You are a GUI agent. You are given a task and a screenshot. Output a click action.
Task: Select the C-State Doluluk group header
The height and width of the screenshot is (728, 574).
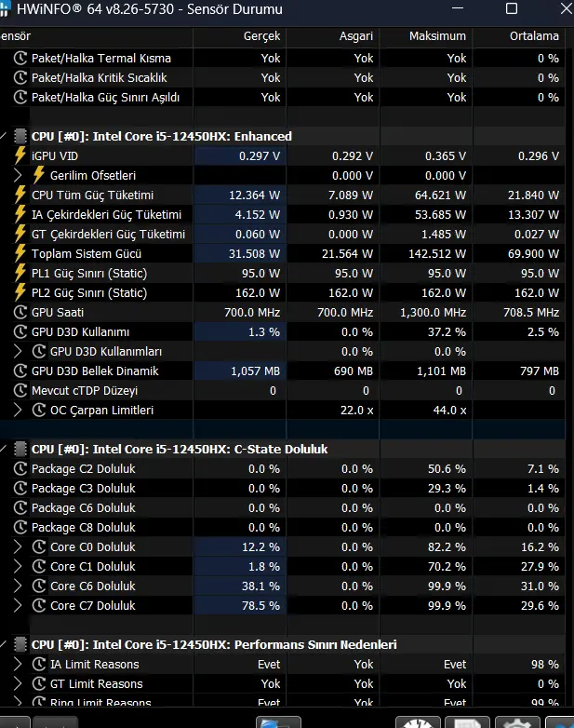pos(180,449)
